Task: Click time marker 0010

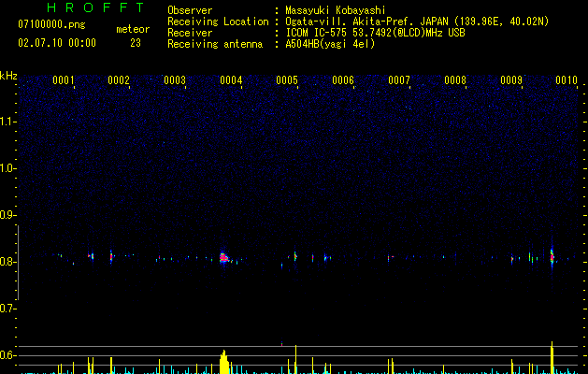Action: click(566, 80)
